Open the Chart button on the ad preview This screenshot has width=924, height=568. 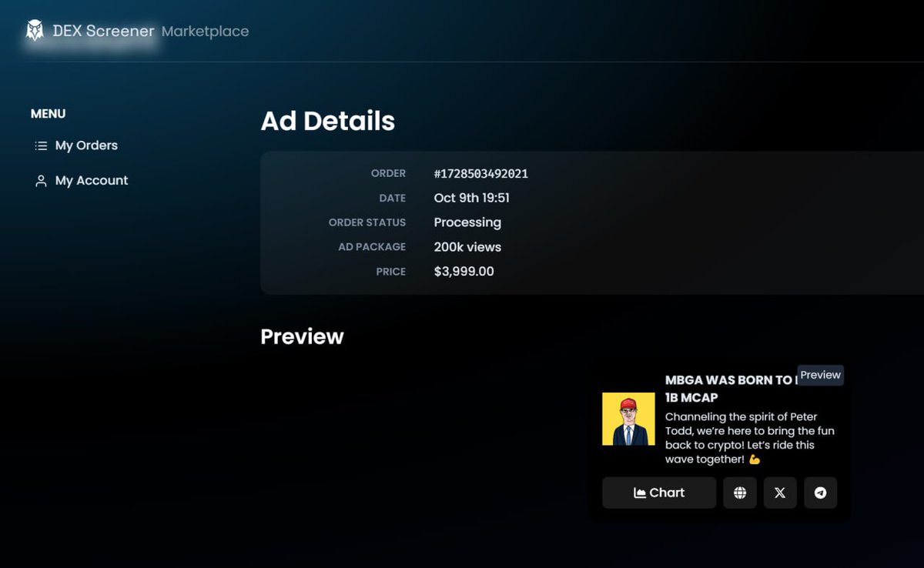point(658,493)
